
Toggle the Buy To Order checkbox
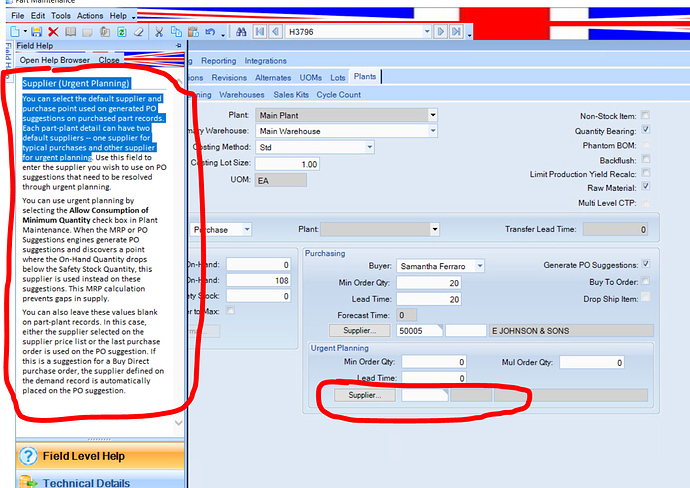[x=646, y=281]
